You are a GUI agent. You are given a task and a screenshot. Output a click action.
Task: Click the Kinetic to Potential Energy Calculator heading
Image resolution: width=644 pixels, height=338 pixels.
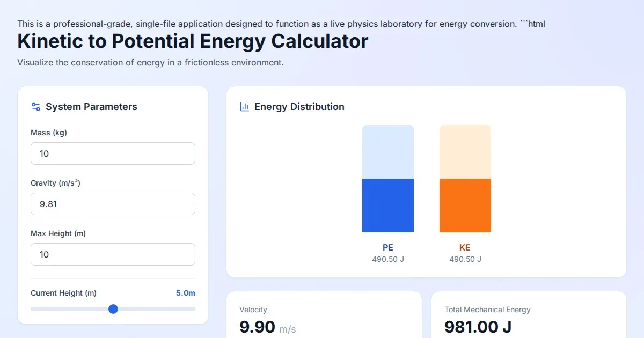tap(193, 41)
